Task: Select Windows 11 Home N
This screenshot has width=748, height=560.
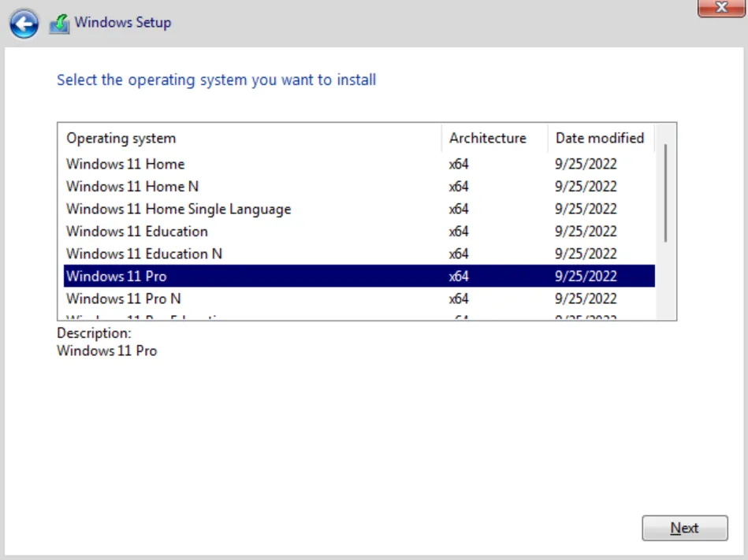Action: click(132, 187)
